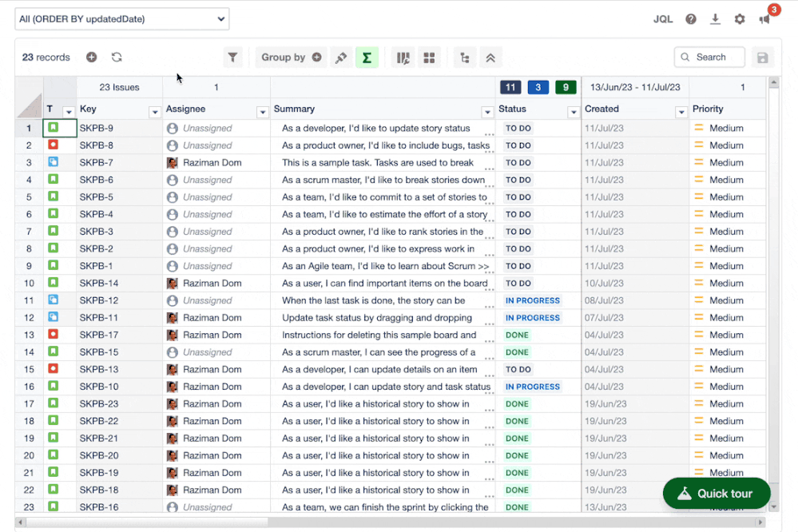798x532 pixels.
Task: Click the hierarchy tree icon
Action: (465, 58)
